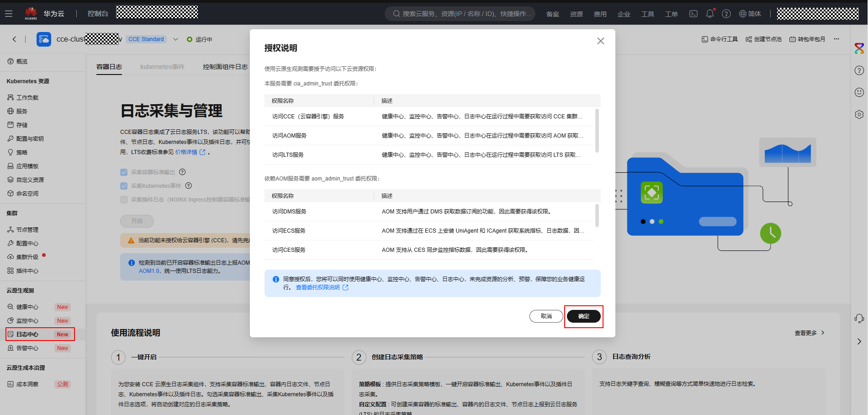Open the colorful assistant icon on right rail
The image size is (868, 415).
pyautogui.click(x=859, y=48)
